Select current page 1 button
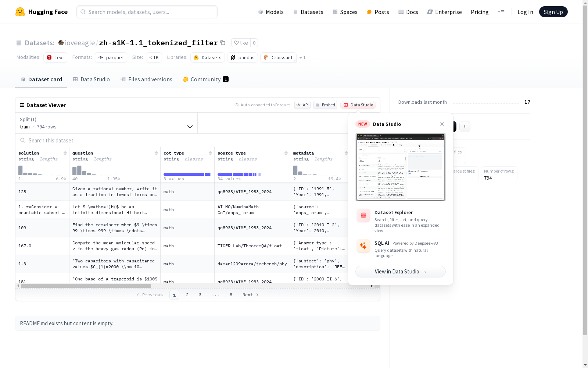 coord(174,295)
